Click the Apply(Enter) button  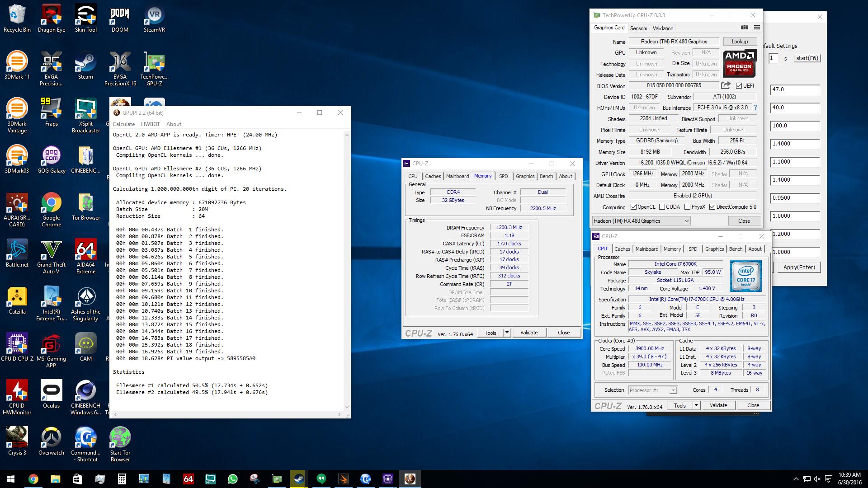[799, 267]
